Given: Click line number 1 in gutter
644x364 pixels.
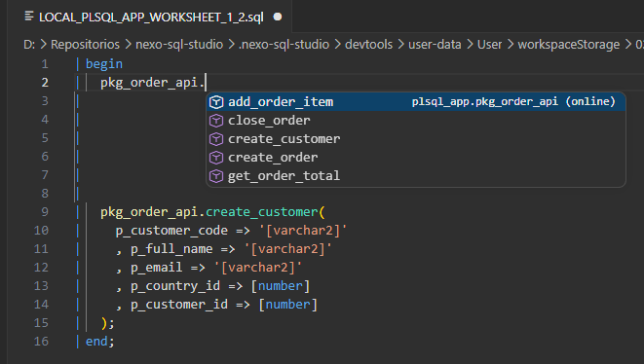Looking at the screenshot, I should tap(45, 64).
